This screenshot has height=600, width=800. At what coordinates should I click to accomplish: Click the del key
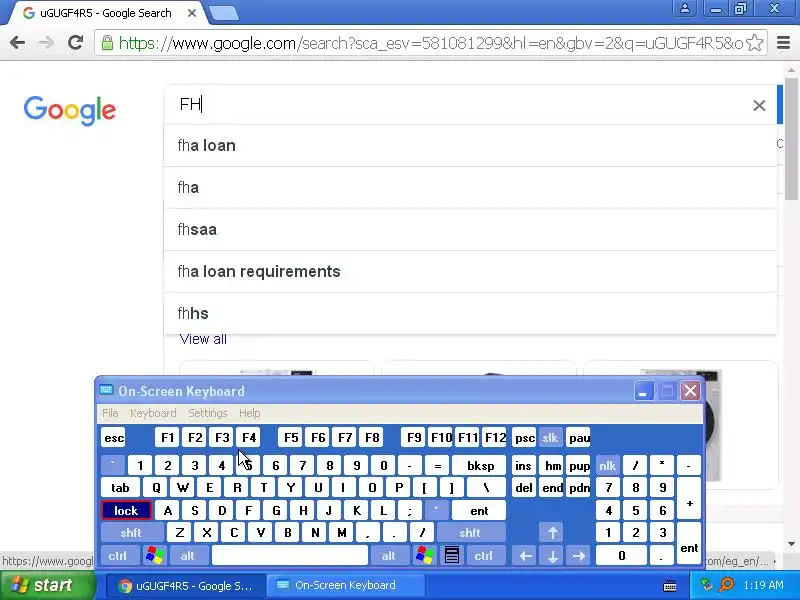[524, 488]
